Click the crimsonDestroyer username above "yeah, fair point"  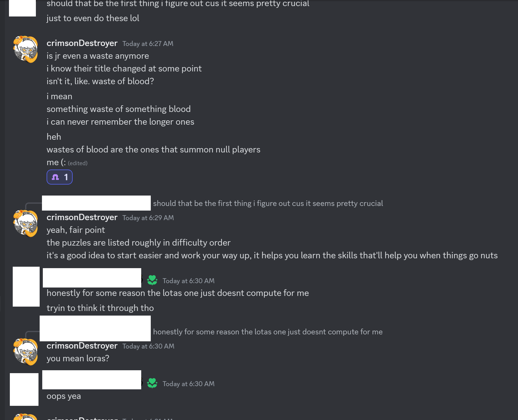pyautogui.click(x=82, y=217)
